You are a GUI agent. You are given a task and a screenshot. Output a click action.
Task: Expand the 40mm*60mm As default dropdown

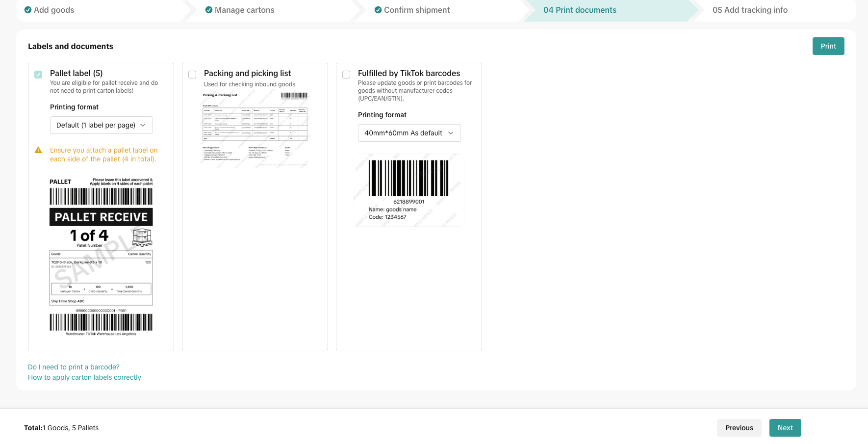409,133
